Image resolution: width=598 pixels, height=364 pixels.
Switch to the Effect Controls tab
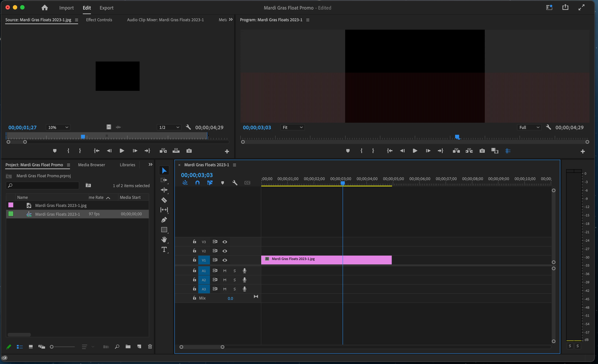(99, 20)
